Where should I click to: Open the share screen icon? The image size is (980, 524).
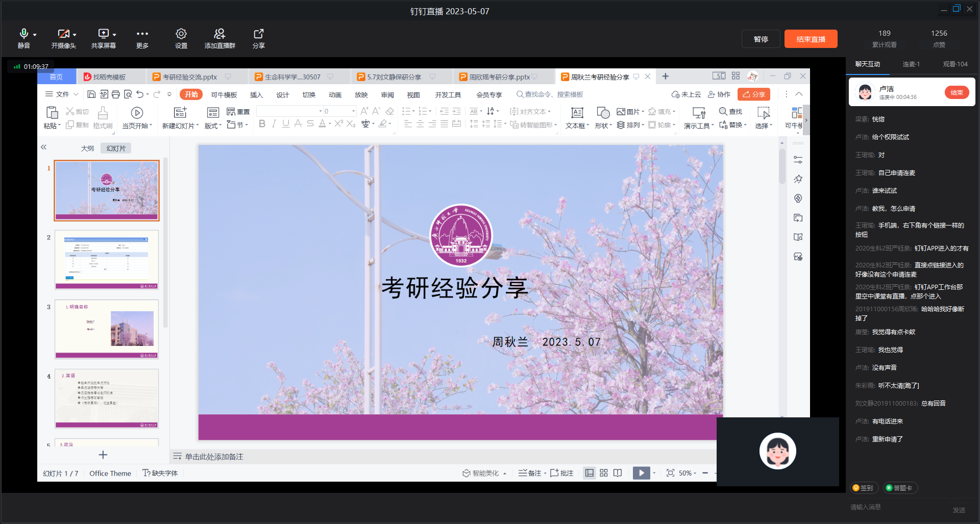[x=104, y=34]
